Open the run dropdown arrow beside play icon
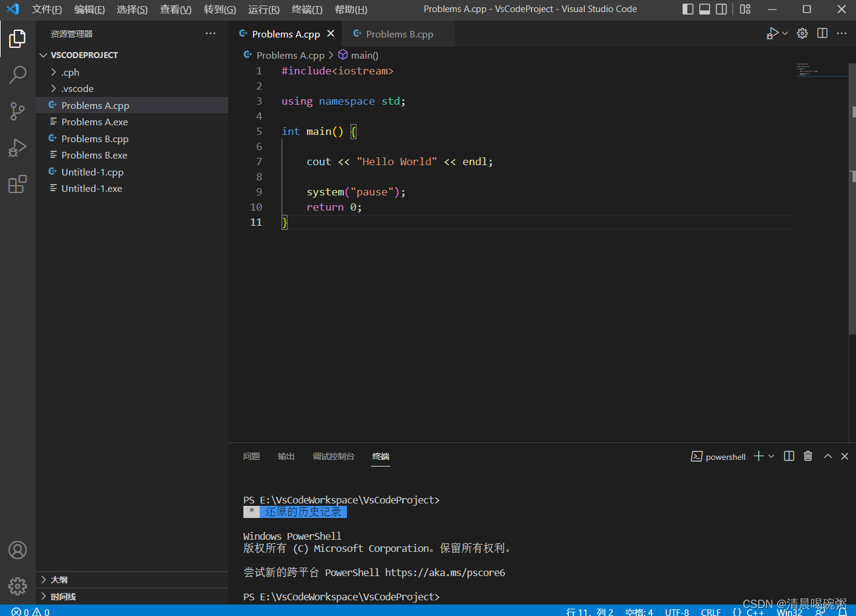The height and width of the screenshot is (616, 856). [785, 33]
